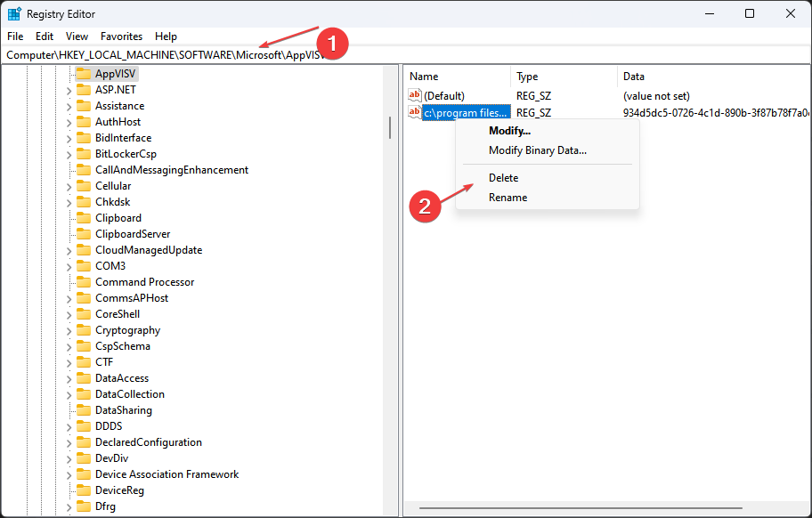Click the Cryptography folder icon
812x518 pixels.
point(84,330)
